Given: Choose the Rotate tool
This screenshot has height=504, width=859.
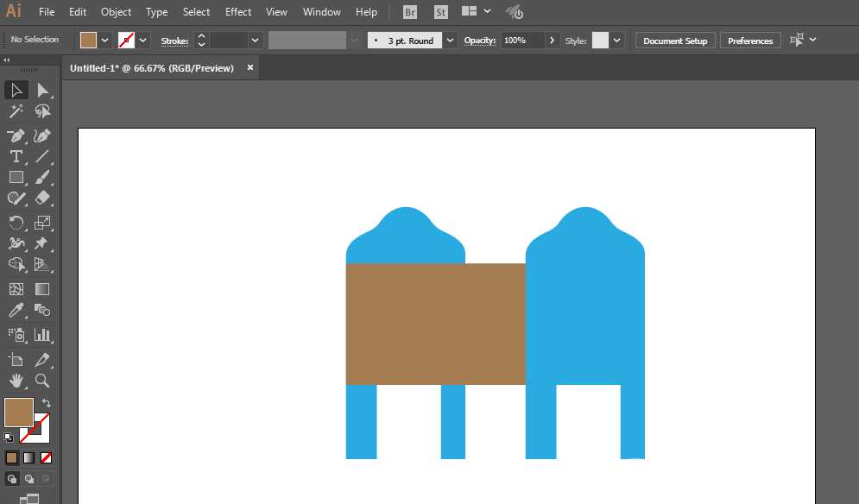Looking at the screenshot, I should tap(16, 223).
